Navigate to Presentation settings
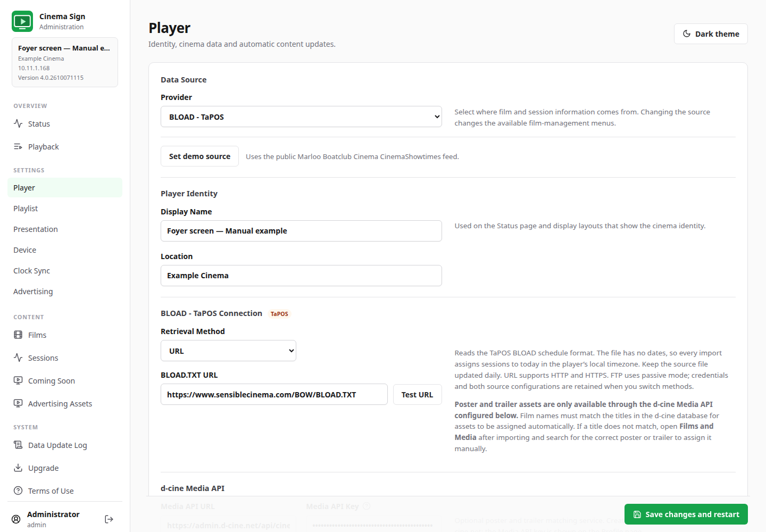Viewport: 766px width, 532px height. tap(65, 229)
